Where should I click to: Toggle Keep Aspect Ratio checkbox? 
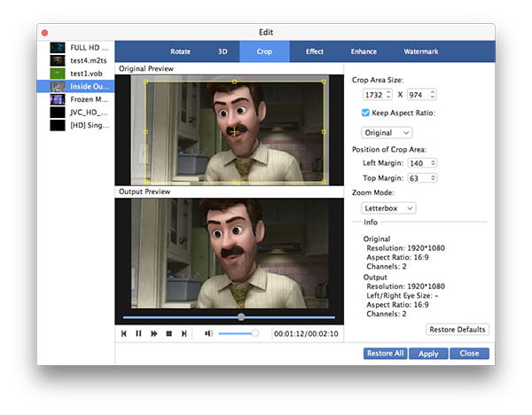point(365,113)
